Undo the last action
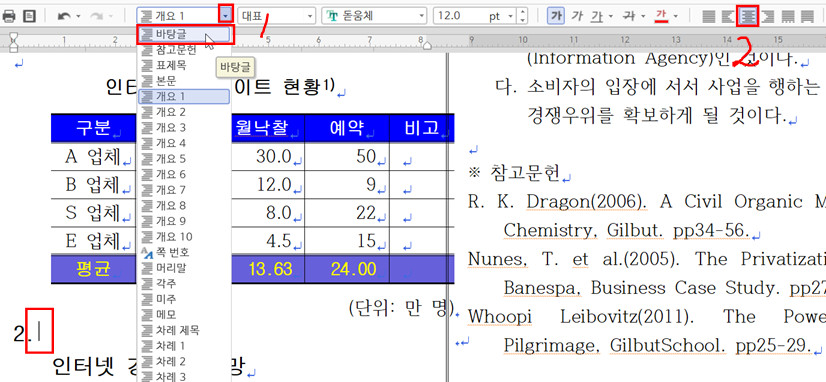 tap(64, 16)
